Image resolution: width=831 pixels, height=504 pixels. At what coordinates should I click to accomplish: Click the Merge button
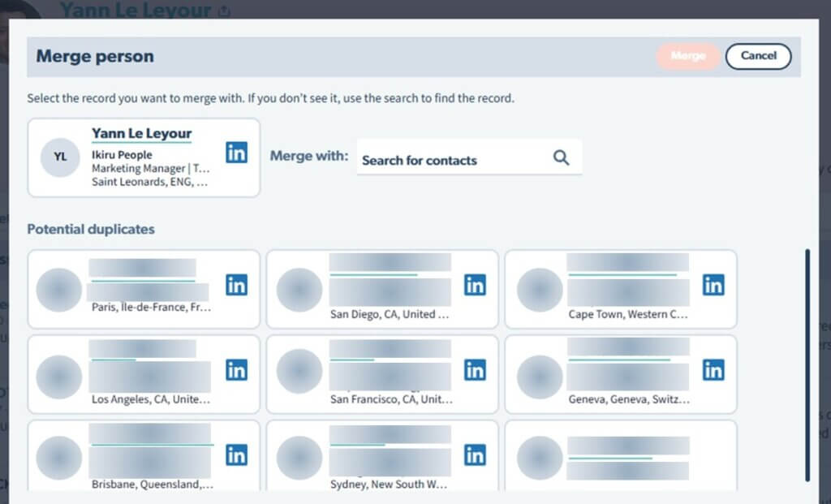(687, 56)
